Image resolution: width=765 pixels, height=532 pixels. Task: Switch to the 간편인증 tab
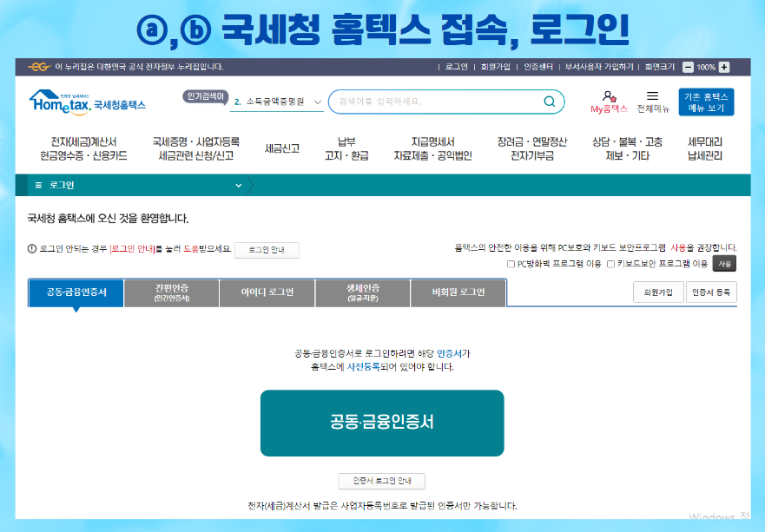pyautogui.click(x=170, y=292)
